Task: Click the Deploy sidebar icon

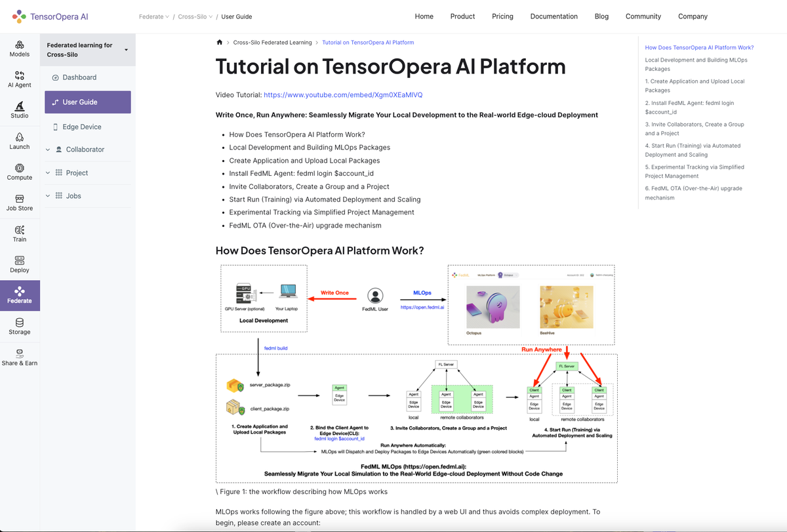Action: click(x=19, y=264)
